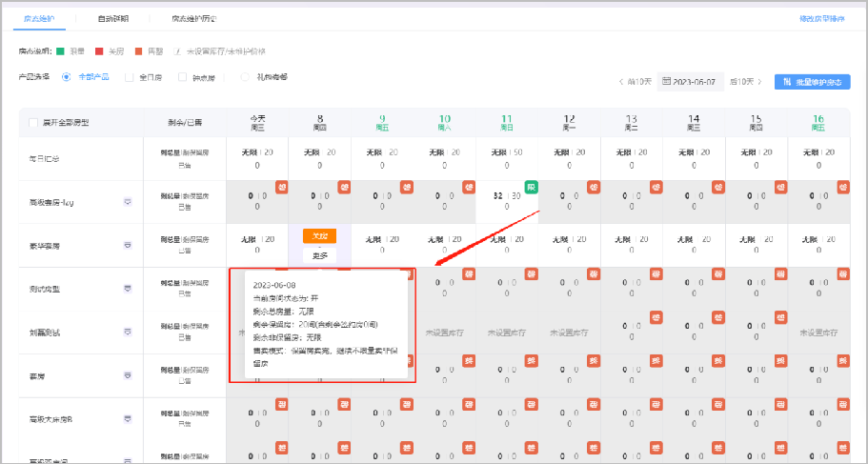The height and width of the screenshot is (464, 868).
Task: Click the orange 关房 button on day 8
Action: click(x=319, y=235)
